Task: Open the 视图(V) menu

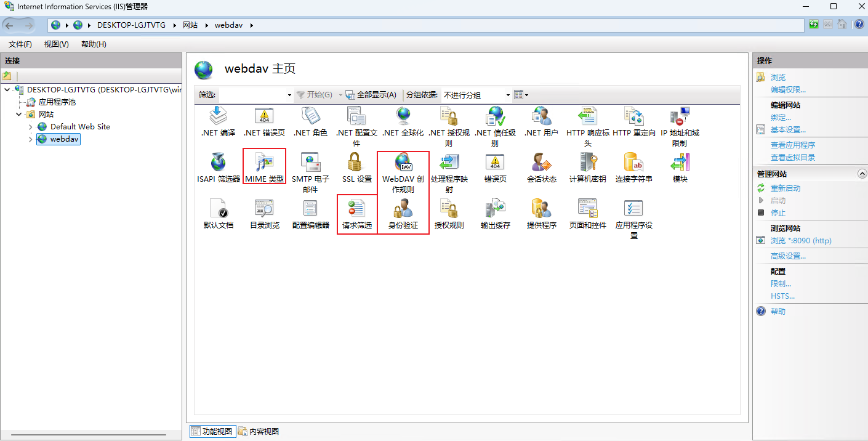Action: coord(56,44)
